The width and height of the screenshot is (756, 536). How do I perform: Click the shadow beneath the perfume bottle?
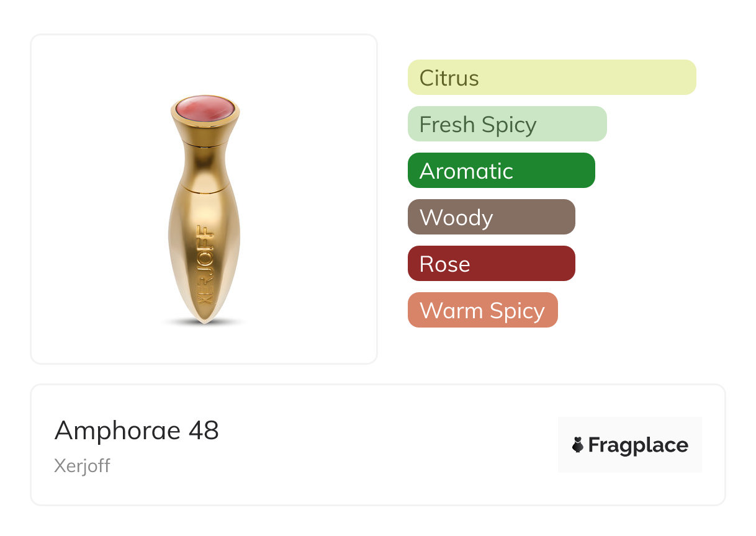click(x=204, y=323)
